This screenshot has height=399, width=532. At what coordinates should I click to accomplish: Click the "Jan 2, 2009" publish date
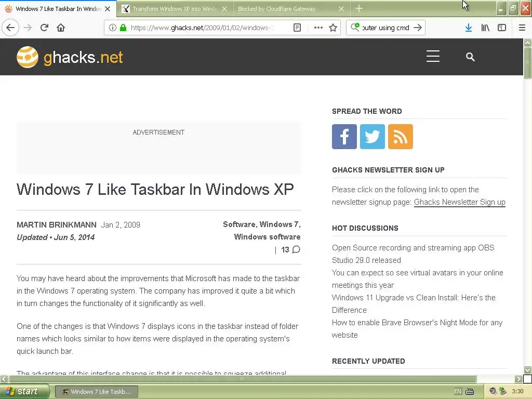pyautogui.click(x=121, y=225)
